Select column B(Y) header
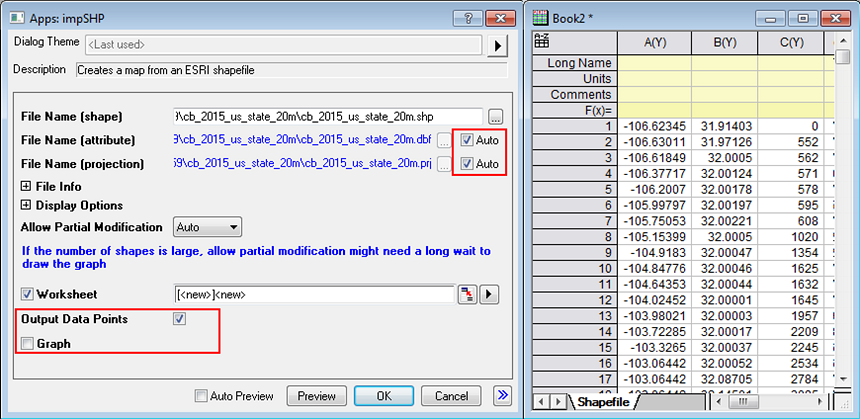This screenshot has height=419, width=860. [x=722, y=43]
